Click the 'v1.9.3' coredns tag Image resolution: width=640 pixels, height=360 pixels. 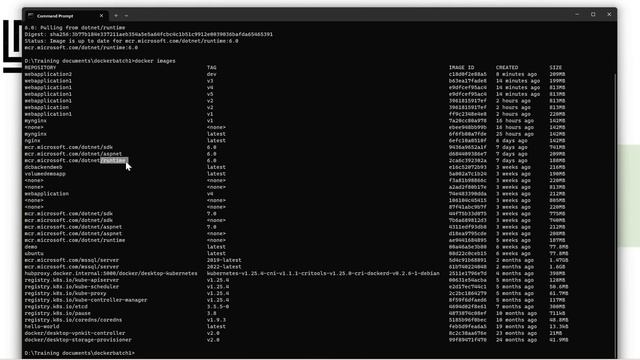pos(216,320)
